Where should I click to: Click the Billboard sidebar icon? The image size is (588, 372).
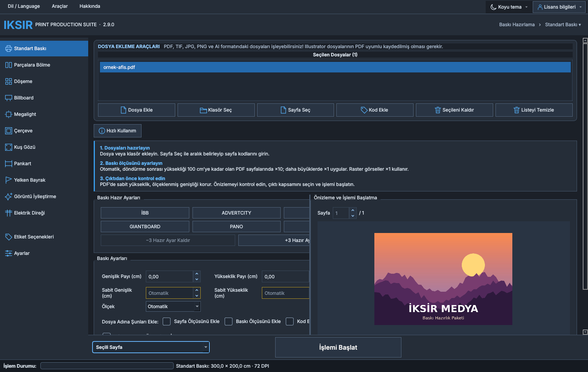point(8,98)
